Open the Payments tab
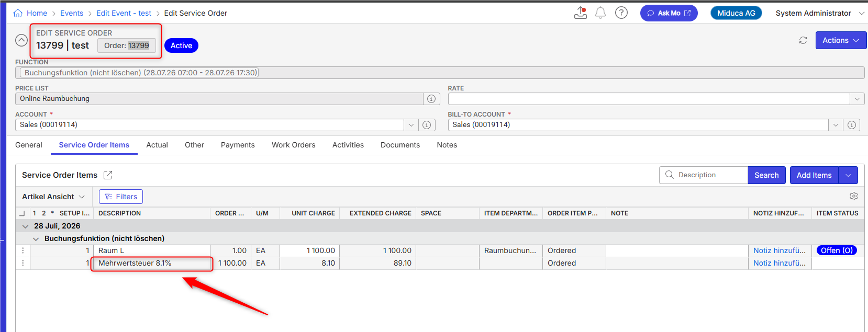This screenshot has width=868, height=332. (238, 145)
